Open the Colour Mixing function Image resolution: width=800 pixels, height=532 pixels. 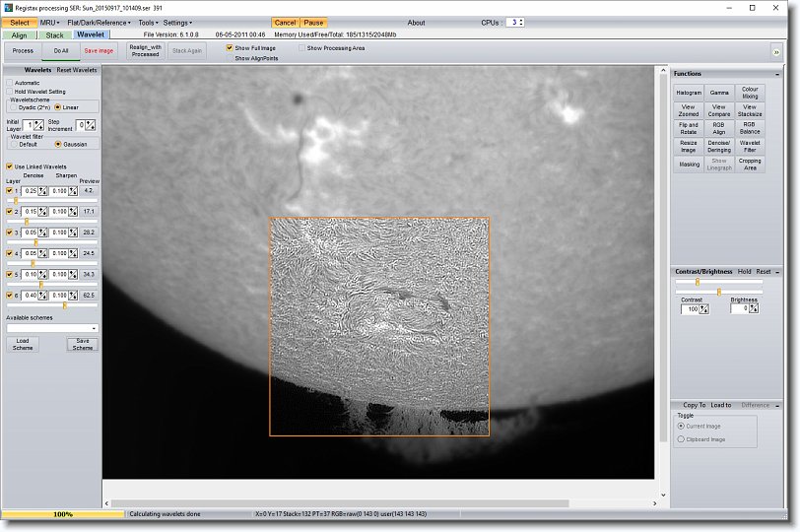[750, 93]
